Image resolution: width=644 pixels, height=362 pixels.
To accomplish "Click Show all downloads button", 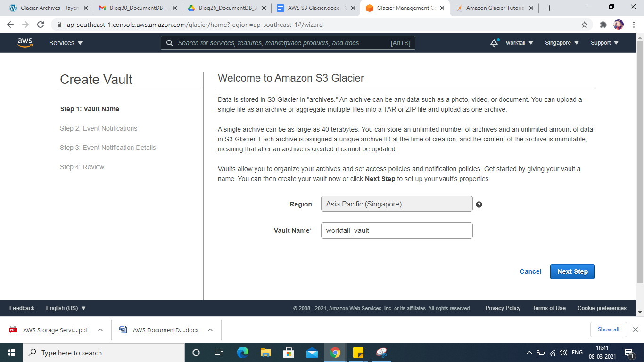I will pyautogui.click(x=608, y=329).
